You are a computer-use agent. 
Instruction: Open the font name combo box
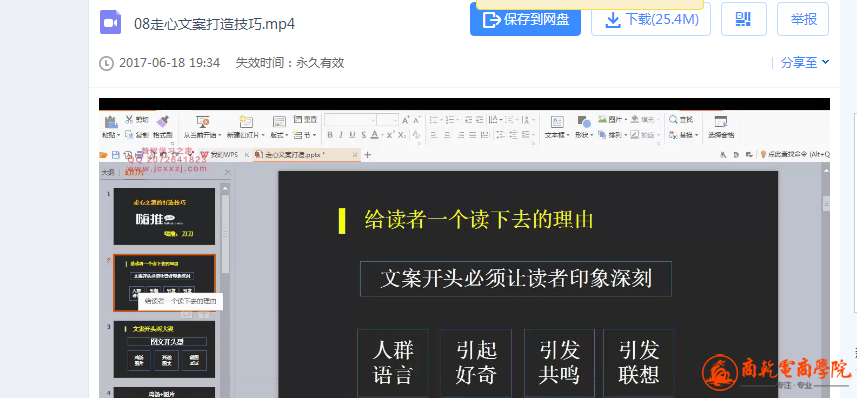(x=351, y=120)
